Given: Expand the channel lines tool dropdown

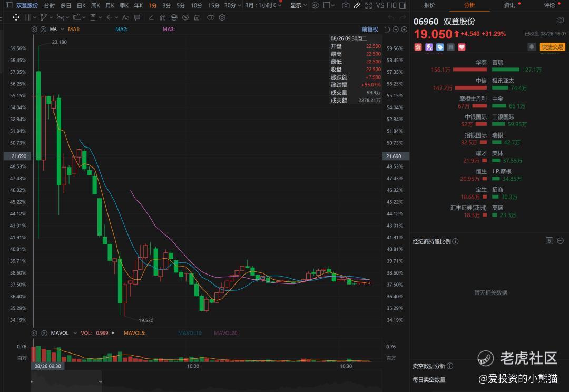Looking at the screenshot, I should point(84,17).
